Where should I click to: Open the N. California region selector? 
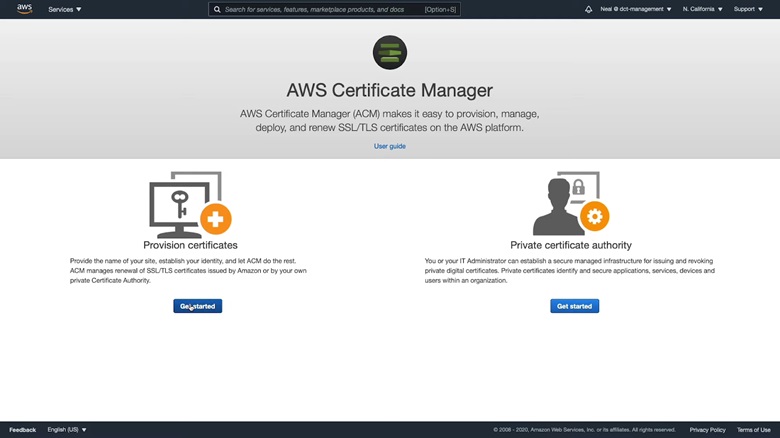click(x=702, y=9)
